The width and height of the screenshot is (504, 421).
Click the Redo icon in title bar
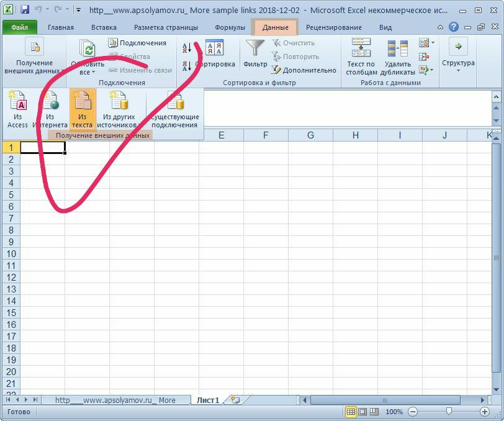coord(58,10)
